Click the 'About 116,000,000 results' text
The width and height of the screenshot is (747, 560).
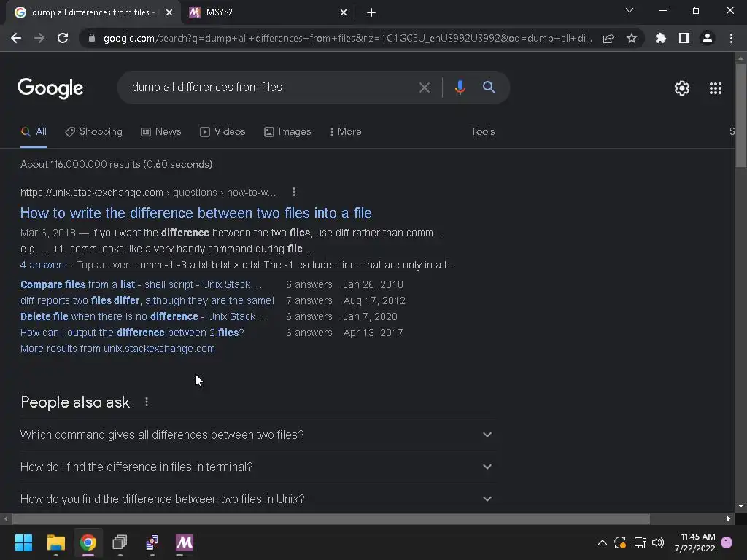(116, 164)
